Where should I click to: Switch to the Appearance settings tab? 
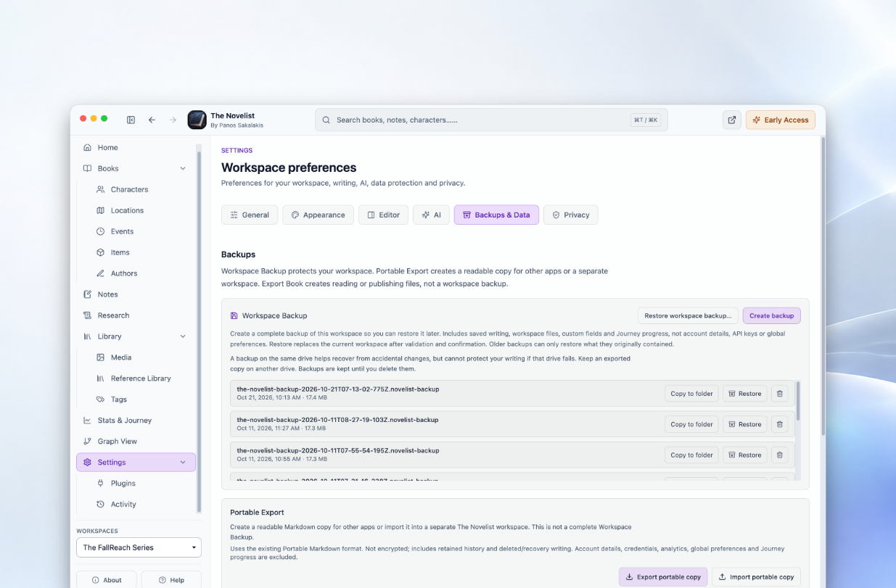point(318,215)
